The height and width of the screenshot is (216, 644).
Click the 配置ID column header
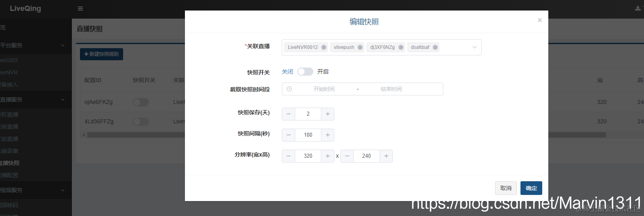(x=93, y=80)
